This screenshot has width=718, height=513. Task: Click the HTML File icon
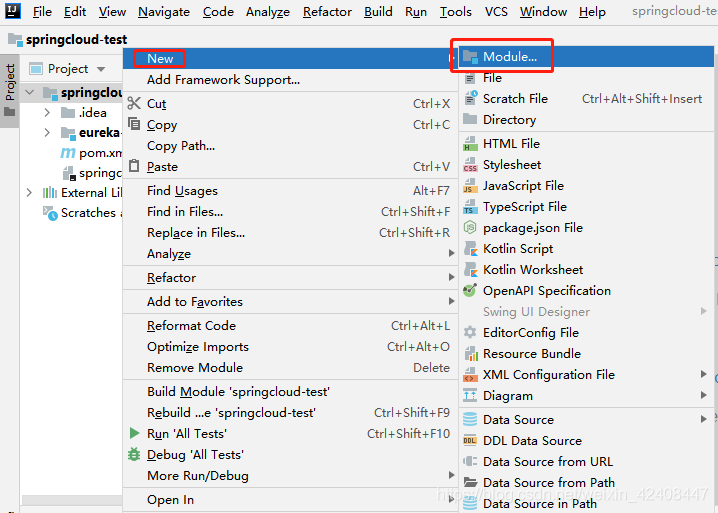470,144
